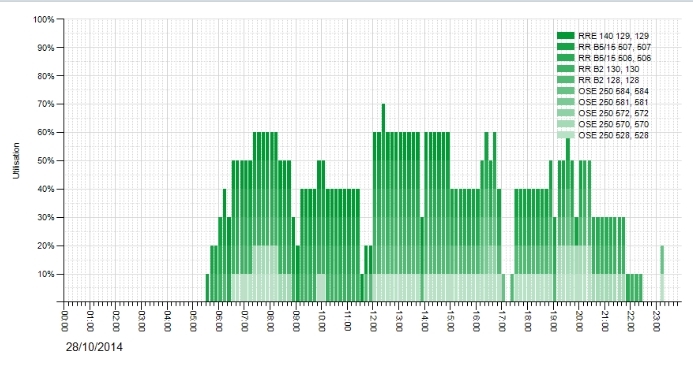Click the 80% y-axis label
Screen dimensions: 693x366
click(x=46, y=76)
